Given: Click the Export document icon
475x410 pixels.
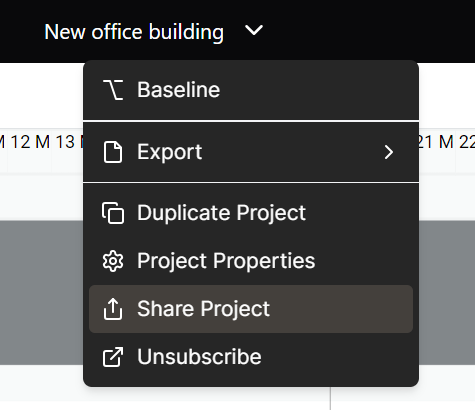Looking at the screenshot, I should coord(113,152).
